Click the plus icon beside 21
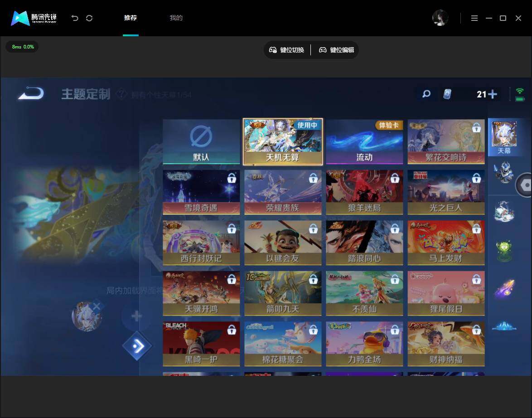The image size is (532, 418). tap(493, 94)
